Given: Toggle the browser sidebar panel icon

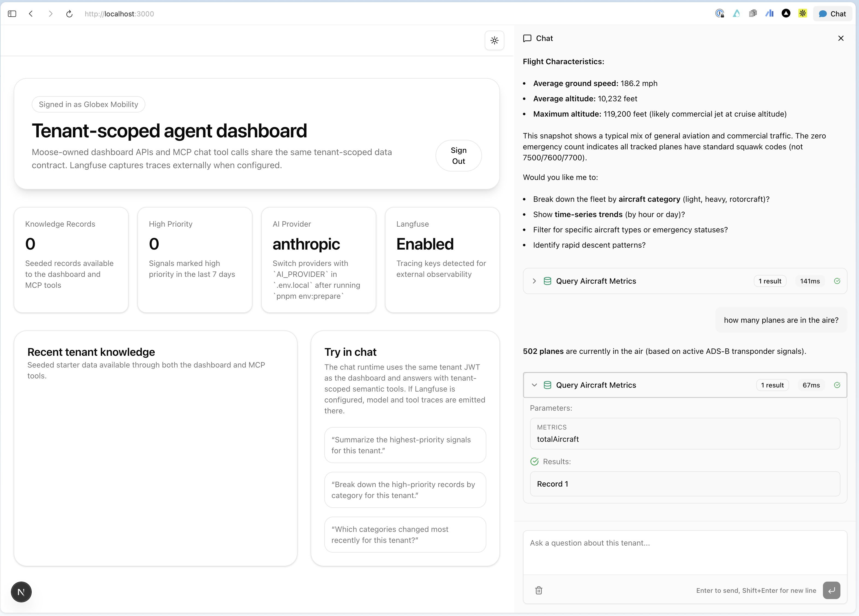Looking at the screenshot, I should click(12, 14).
